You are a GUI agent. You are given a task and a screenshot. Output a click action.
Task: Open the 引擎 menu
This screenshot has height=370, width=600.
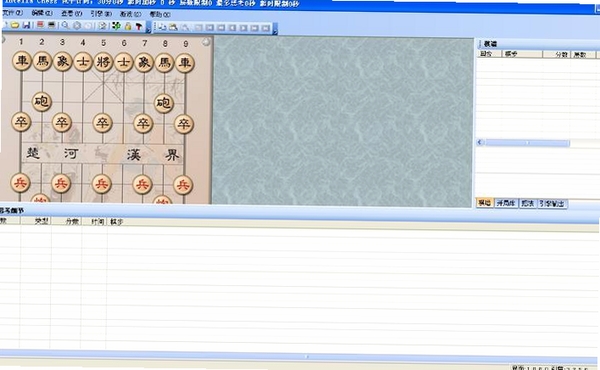point(101,14)
